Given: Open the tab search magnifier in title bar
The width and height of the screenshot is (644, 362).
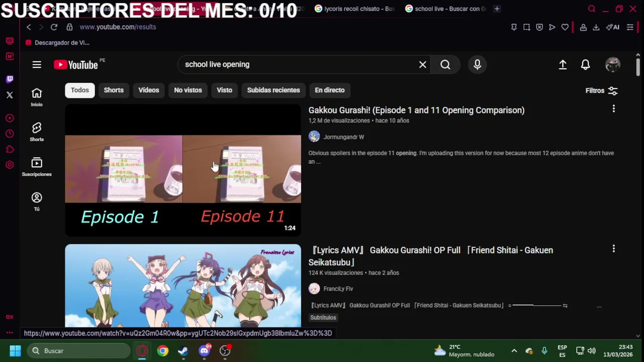Looking at the screenshot, I should point(592,9).
